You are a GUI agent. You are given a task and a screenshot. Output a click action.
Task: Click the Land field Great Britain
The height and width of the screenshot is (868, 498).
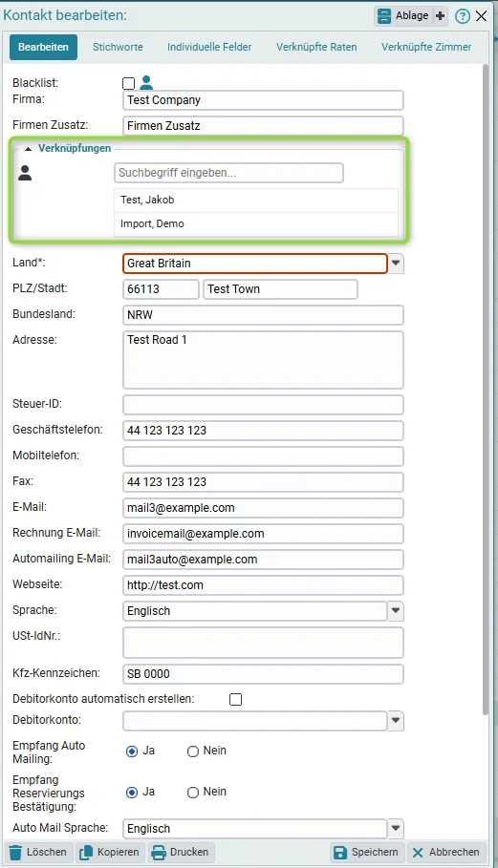point(255,264)
